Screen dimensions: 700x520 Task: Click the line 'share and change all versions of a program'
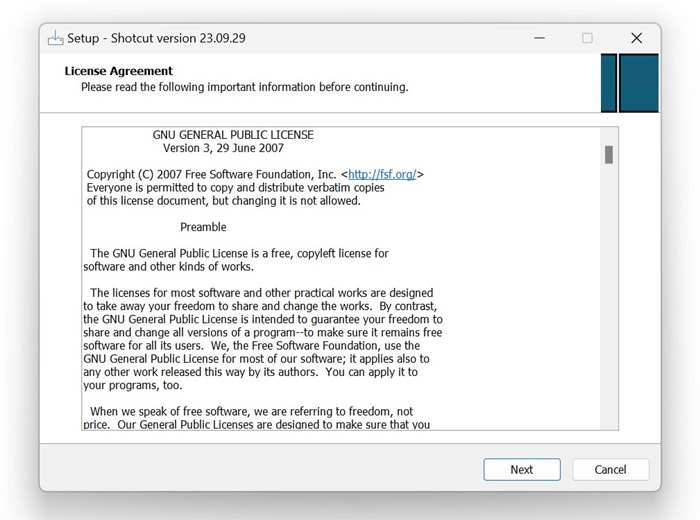coord(262,333)
